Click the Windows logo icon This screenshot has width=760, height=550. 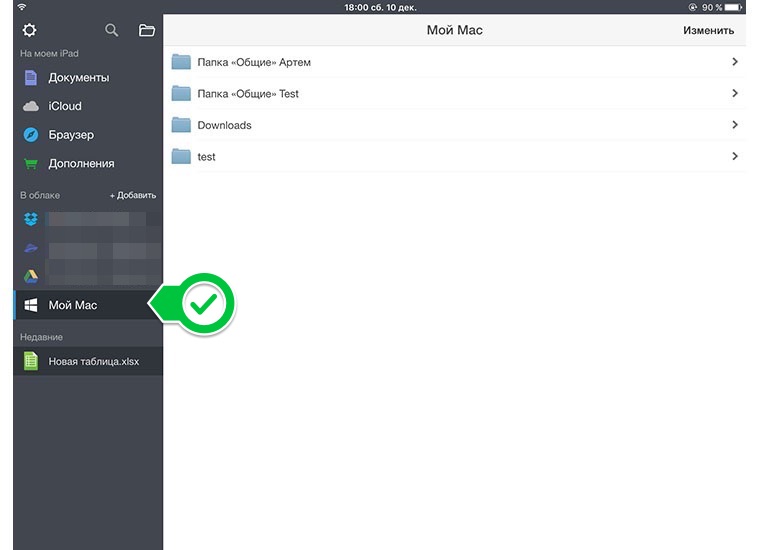pos(31,305)
